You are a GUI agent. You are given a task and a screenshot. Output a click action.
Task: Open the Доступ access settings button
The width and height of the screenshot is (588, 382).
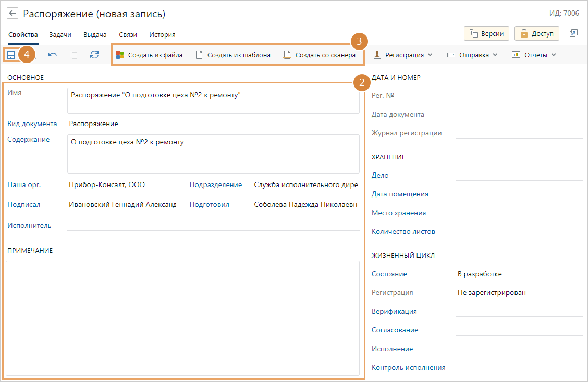(x=536, y=33)
